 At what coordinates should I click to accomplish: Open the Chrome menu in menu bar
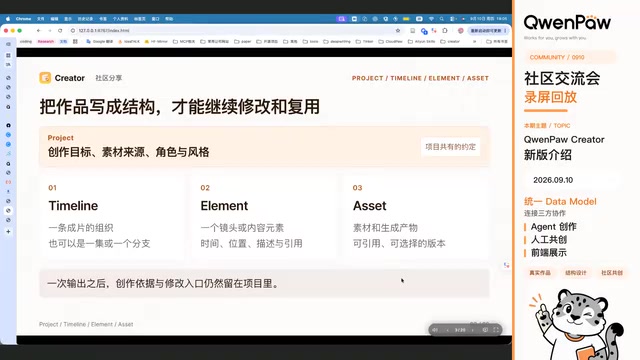pos(23,19)
